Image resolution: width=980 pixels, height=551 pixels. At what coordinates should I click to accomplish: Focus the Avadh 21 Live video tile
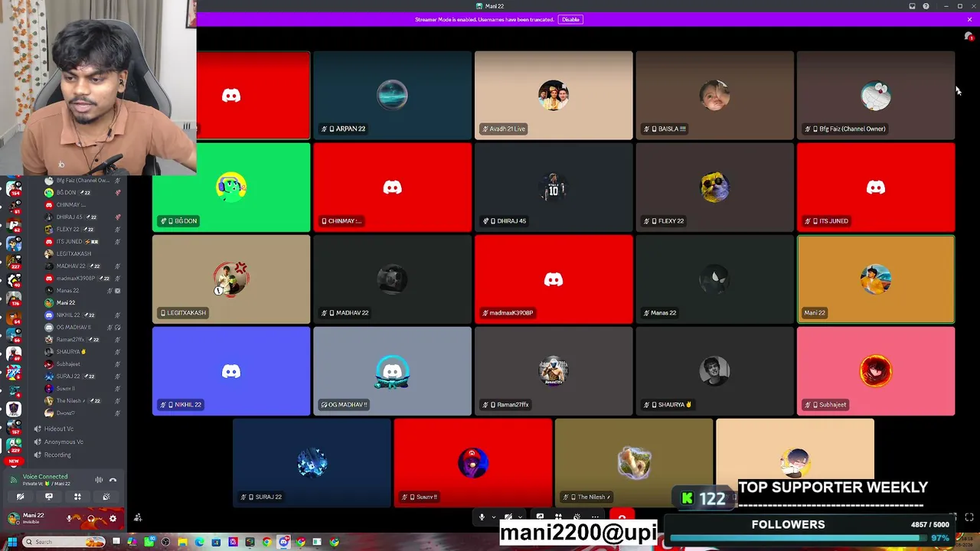pos(554,96)
